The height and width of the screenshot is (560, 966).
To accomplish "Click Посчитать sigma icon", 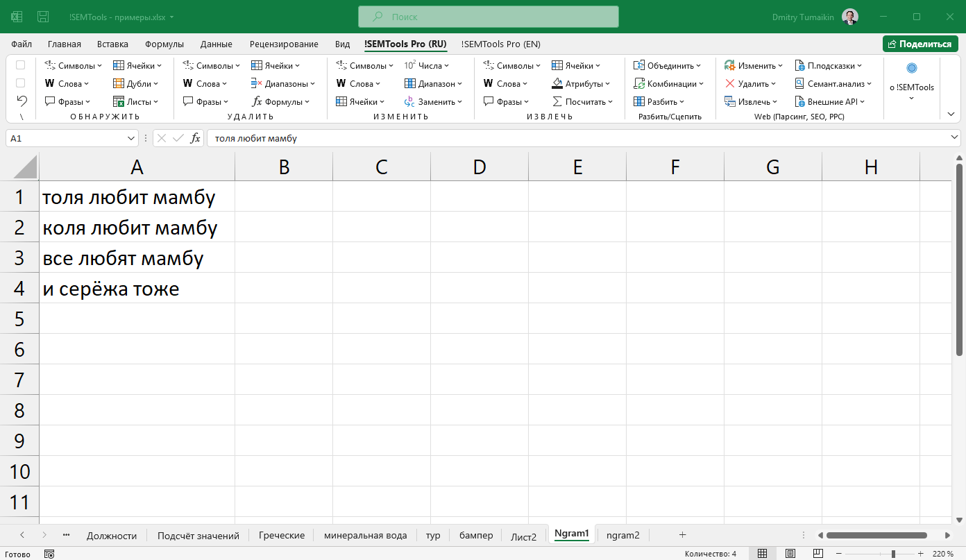I will point(557,102).
